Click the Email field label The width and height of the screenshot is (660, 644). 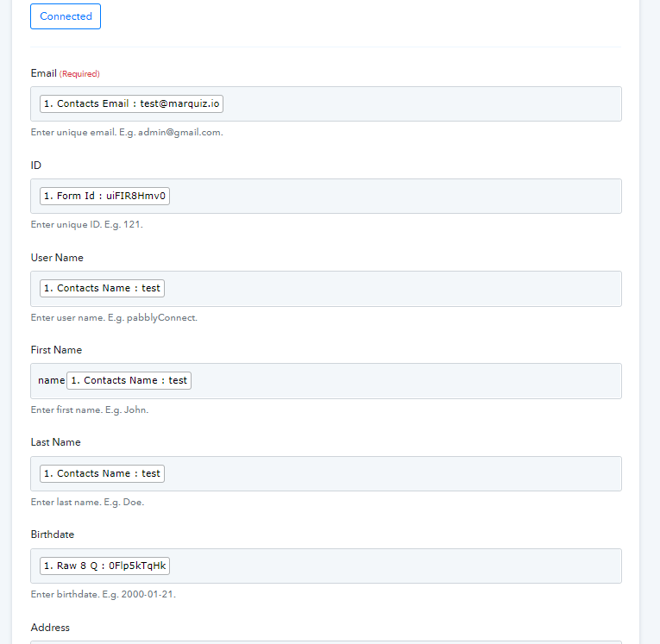(x=43, y=73)
